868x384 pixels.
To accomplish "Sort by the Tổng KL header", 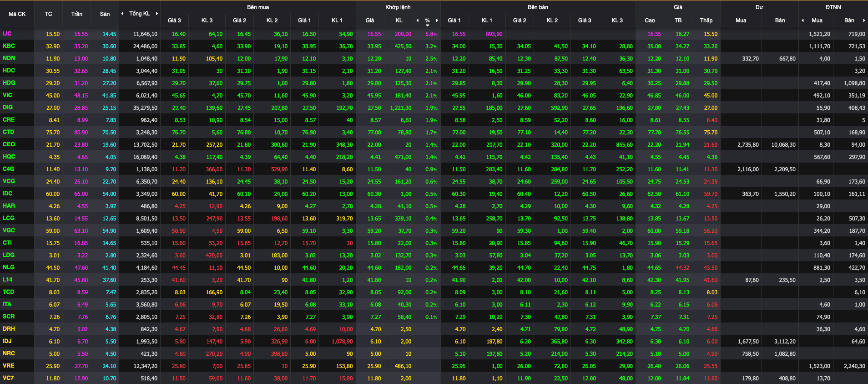I will click(x=140, y=14).
